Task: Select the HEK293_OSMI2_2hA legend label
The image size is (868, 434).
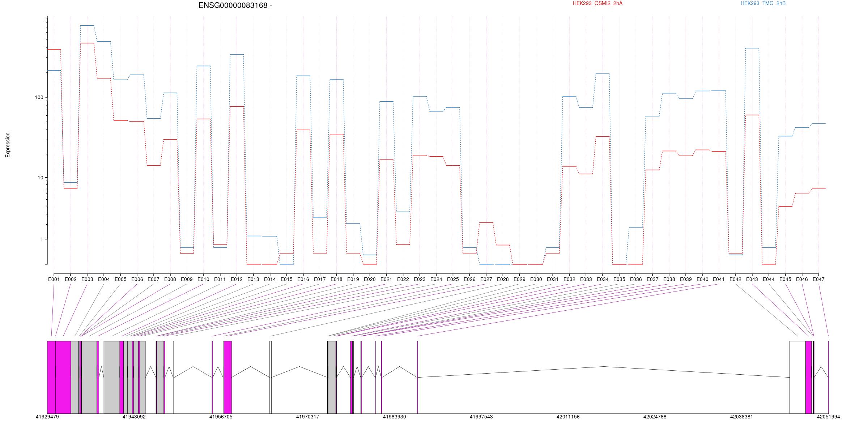Action: (x=597, y=3)
